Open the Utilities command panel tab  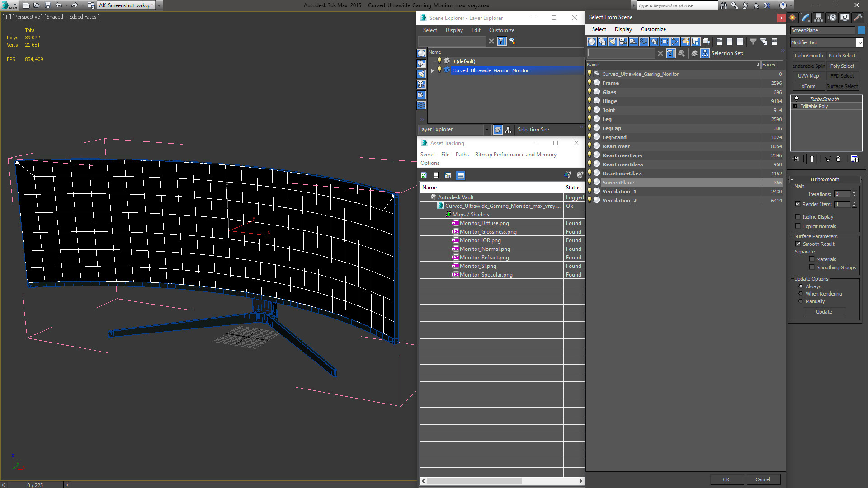858,18
